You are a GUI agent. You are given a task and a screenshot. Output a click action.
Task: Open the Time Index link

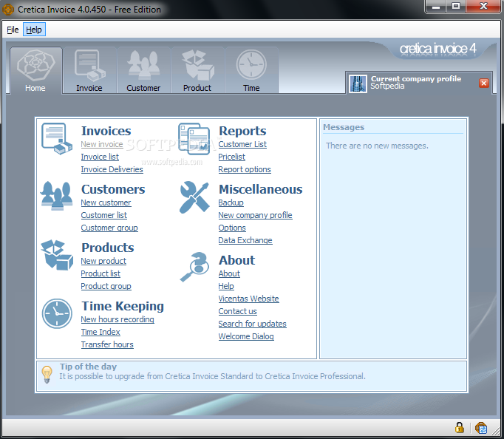click(x=101, y=333)
